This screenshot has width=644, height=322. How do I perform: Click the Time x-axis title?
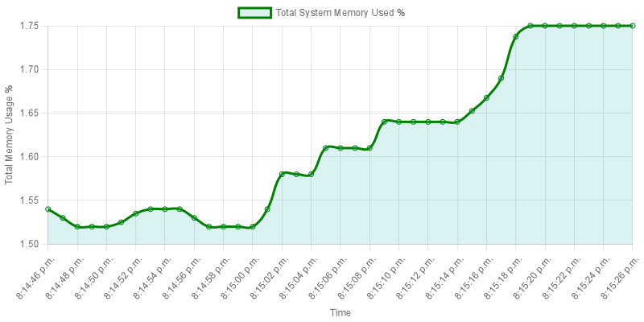340,312
